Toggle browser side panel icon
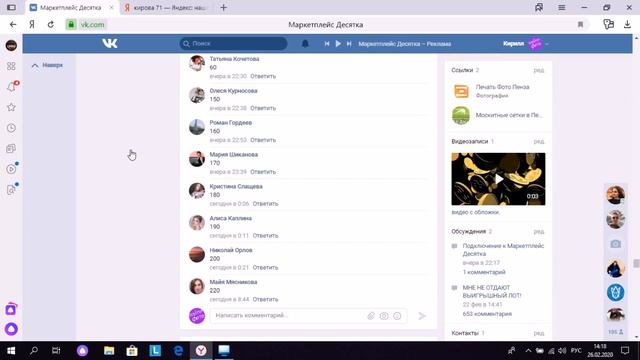This screenshot has width=640, height=360. (x=11, y=7)
